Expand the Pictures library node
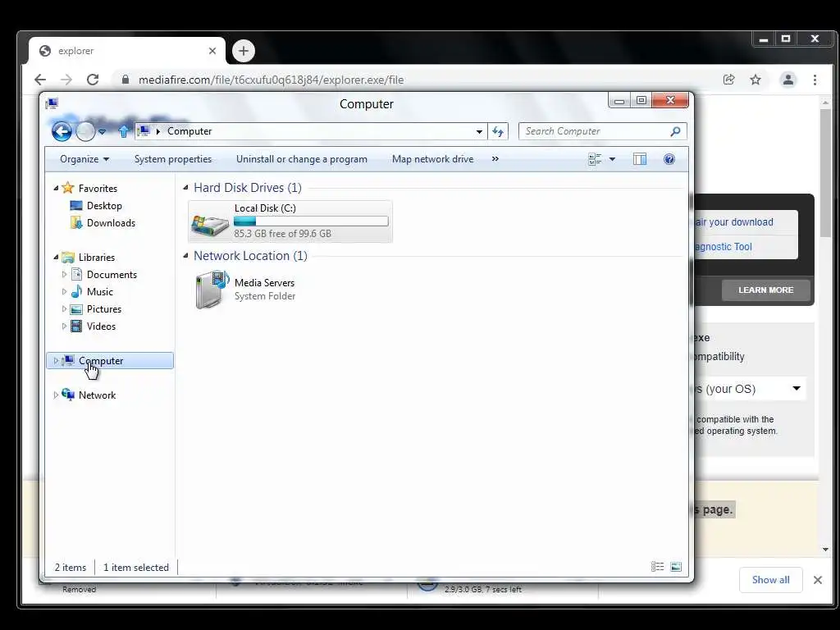The image size is (840, 630). click(x=64, y=309)
